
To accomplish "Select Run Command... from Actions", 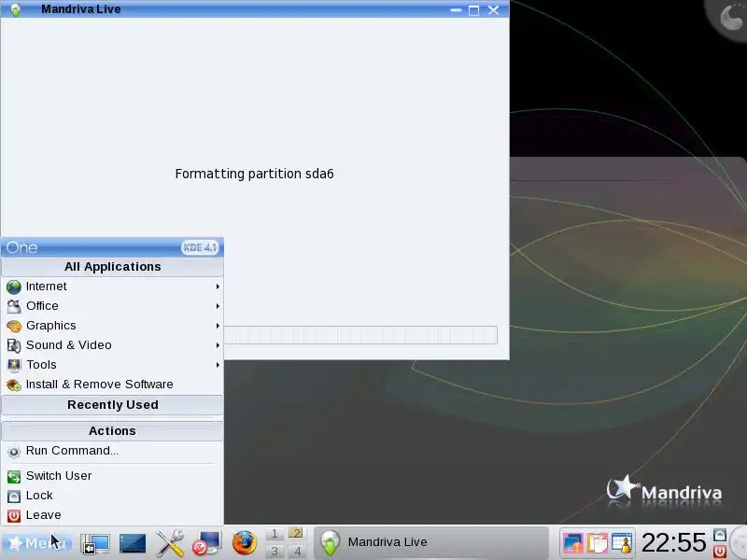I will 113,451.
